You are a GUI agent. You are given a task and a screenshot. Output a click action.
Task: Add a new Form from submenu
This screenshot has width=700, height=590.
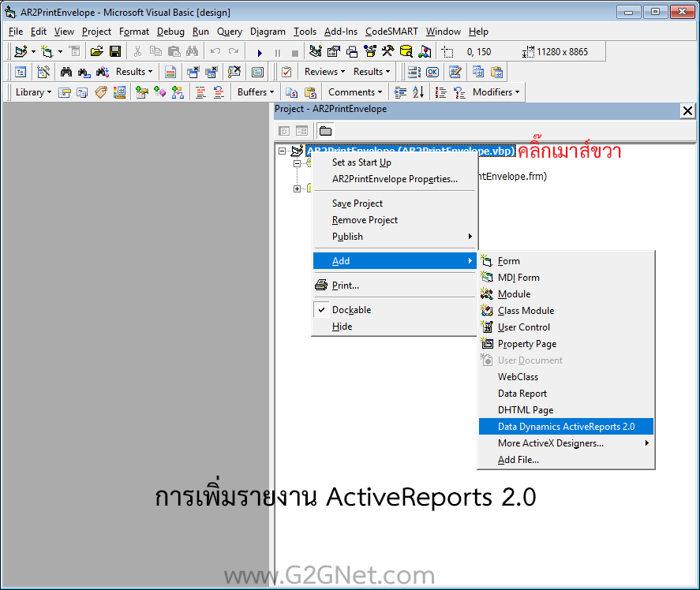tap(566, 261)
